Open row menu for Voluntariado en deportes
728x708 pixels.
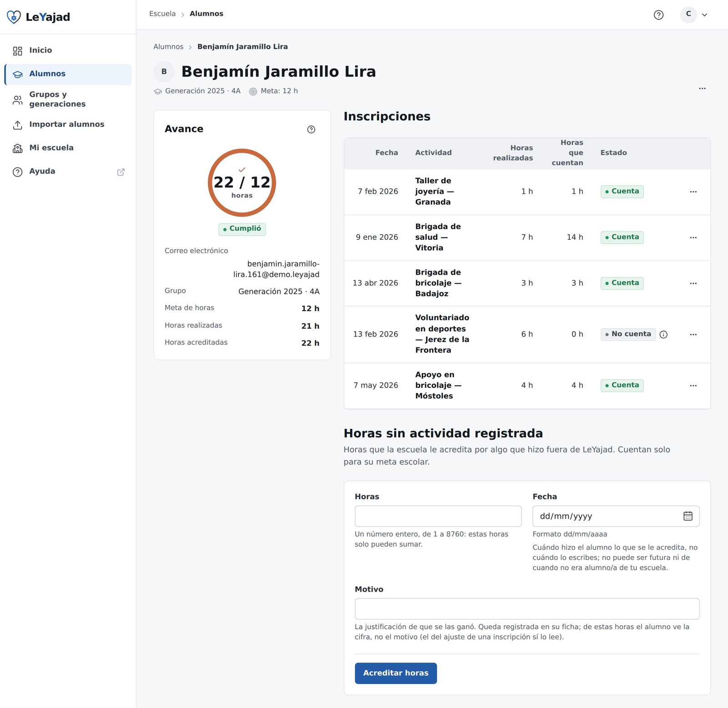coord(693,335)
